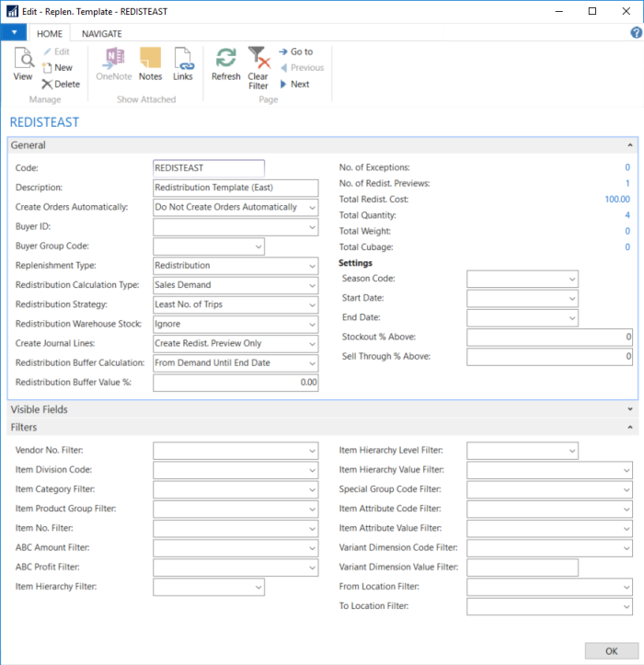
Task: Click the Clear Filter icon
Action: click(x=259, y=66)
